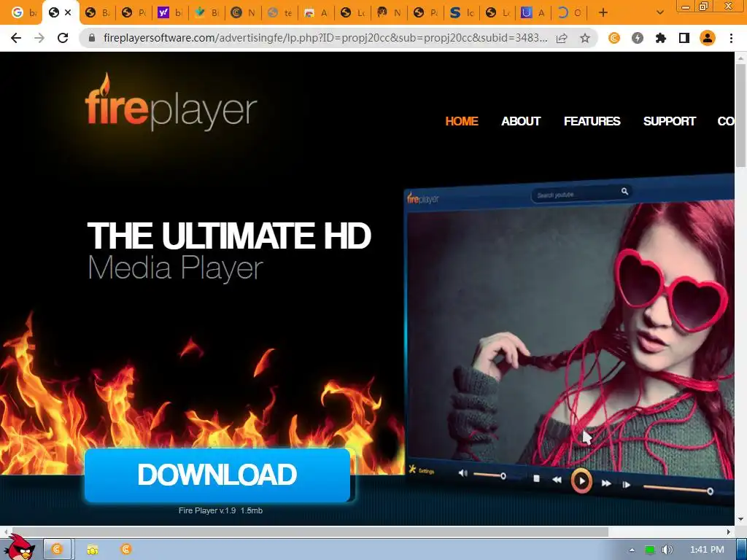Viewport: 747px width, 560px height.
Task: Open the FEATURES navigation link
Action: [592, 122]
